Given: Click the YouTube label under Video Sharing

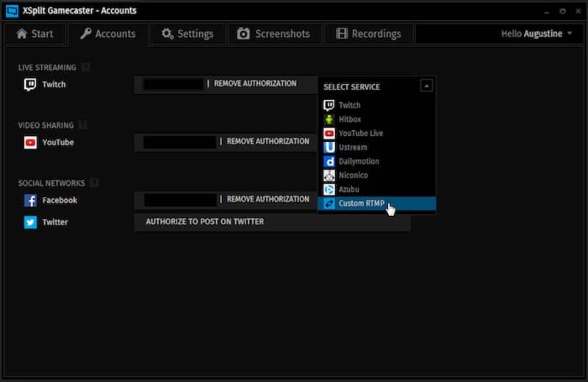Looking at the screenshot, I should [58, 143].
